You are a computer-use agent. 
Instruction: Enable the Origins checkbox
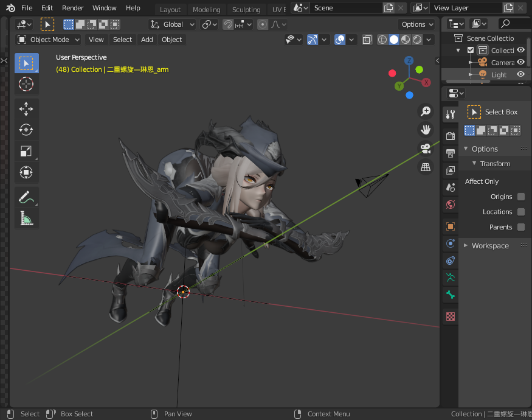521,197
